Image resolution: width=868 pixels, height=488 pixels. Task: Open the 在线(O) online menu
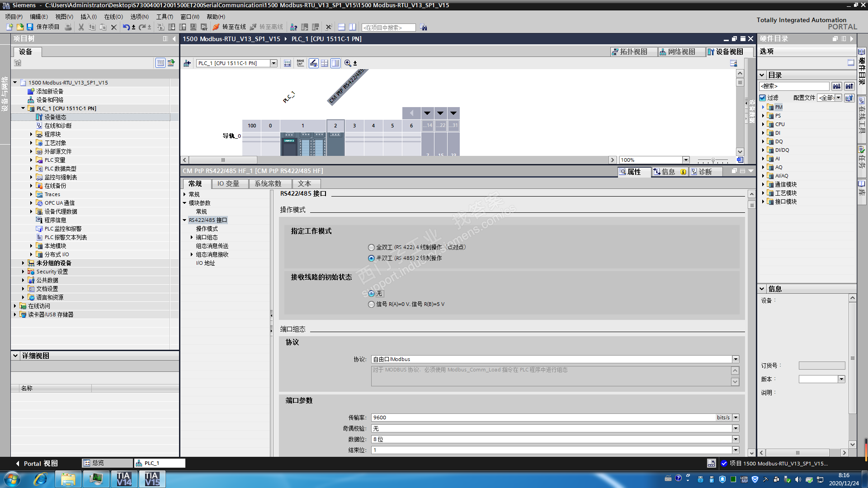pyautogui.click(x=113, y=17)
